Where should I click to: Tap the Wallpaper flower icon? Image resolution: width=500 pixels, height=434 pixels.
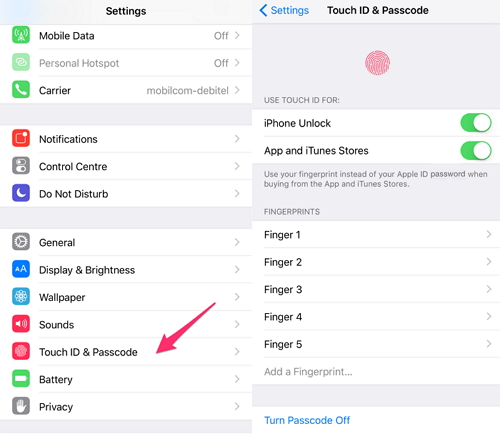point(21,296)
